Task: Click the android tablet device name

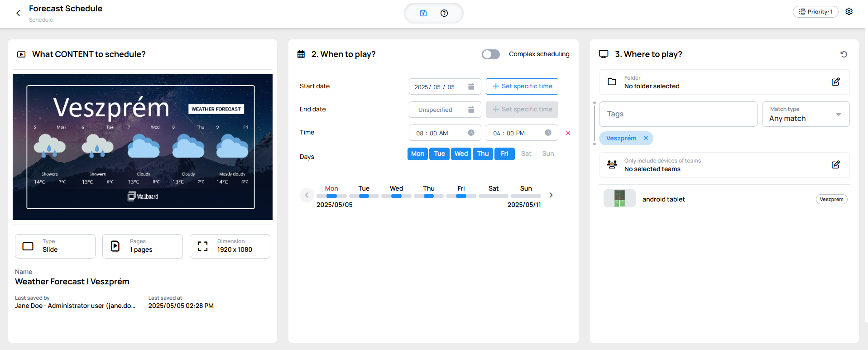Action: (663, 199)
